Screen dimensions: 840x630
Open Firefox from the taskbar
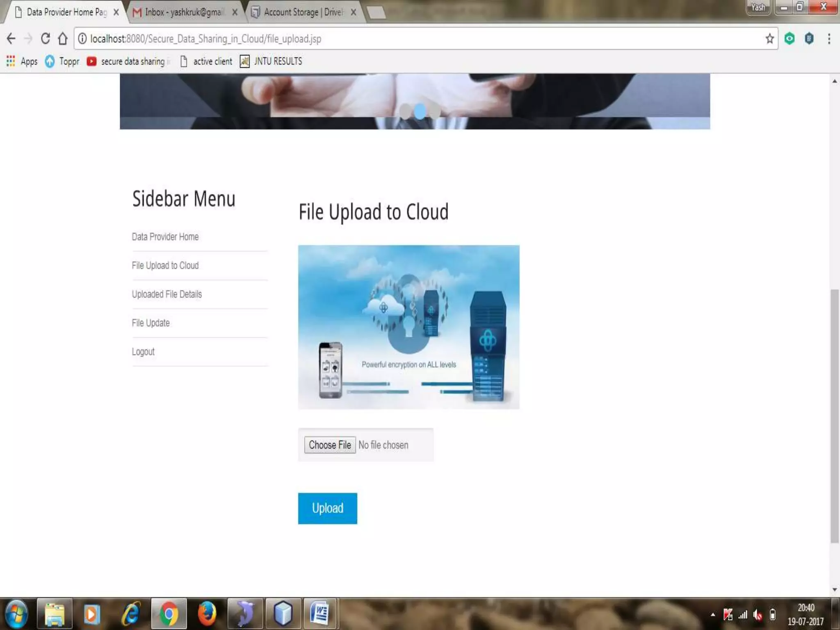(x=206, y=614)
